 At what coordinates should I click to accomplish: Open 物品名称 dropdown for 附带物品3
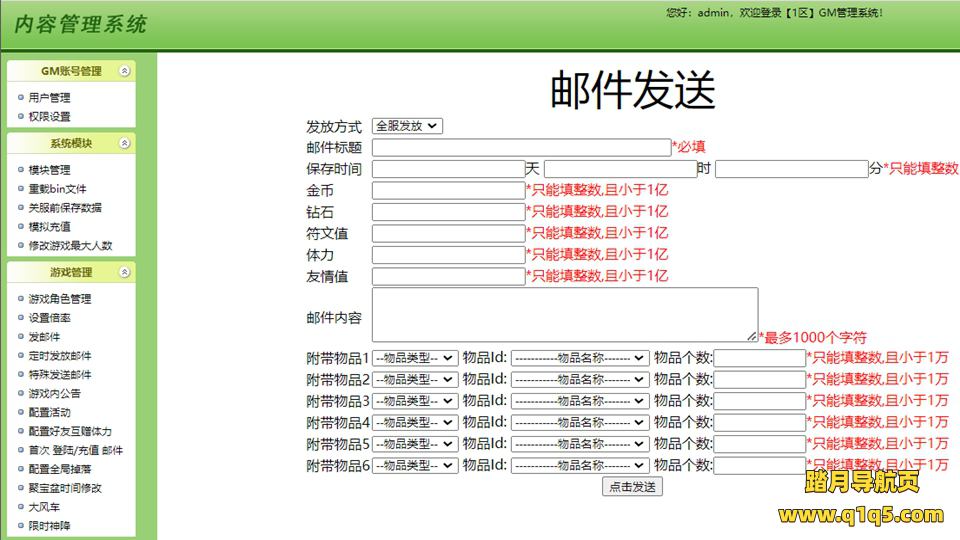coord(580,401)
